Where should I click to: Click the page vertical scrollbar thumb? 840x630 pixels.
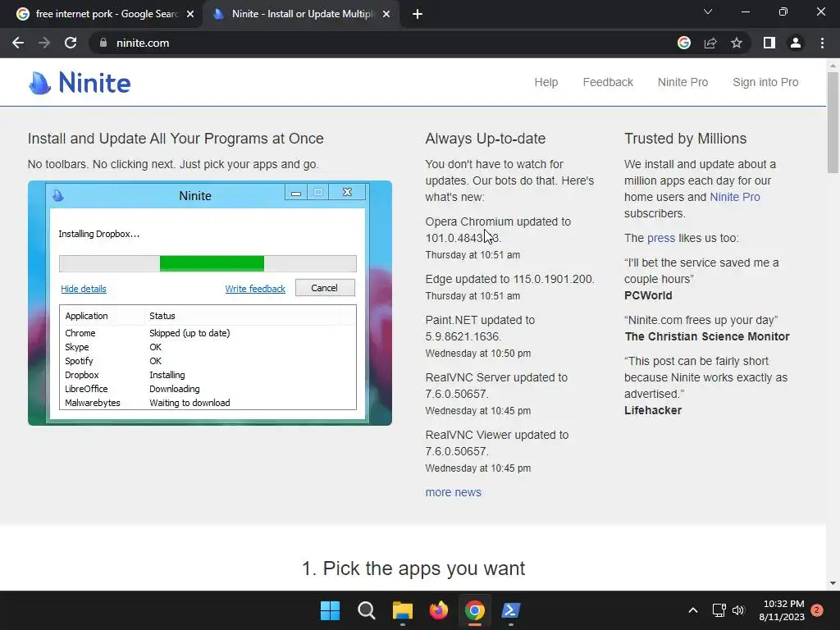click(x=833, y=122)
